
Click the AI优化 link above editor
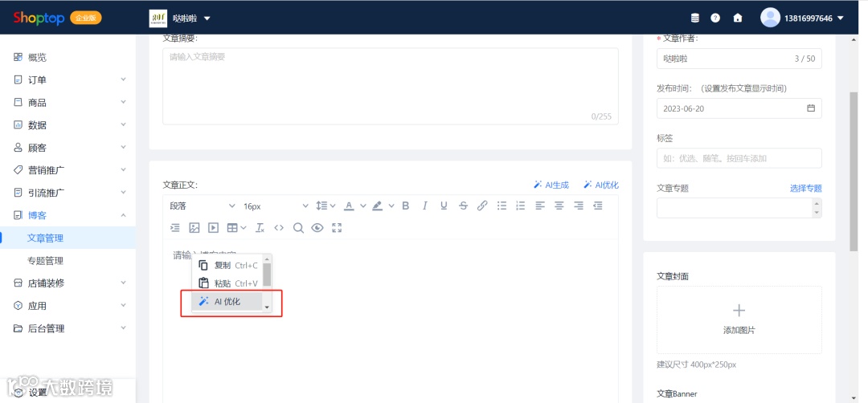(601, 185)
